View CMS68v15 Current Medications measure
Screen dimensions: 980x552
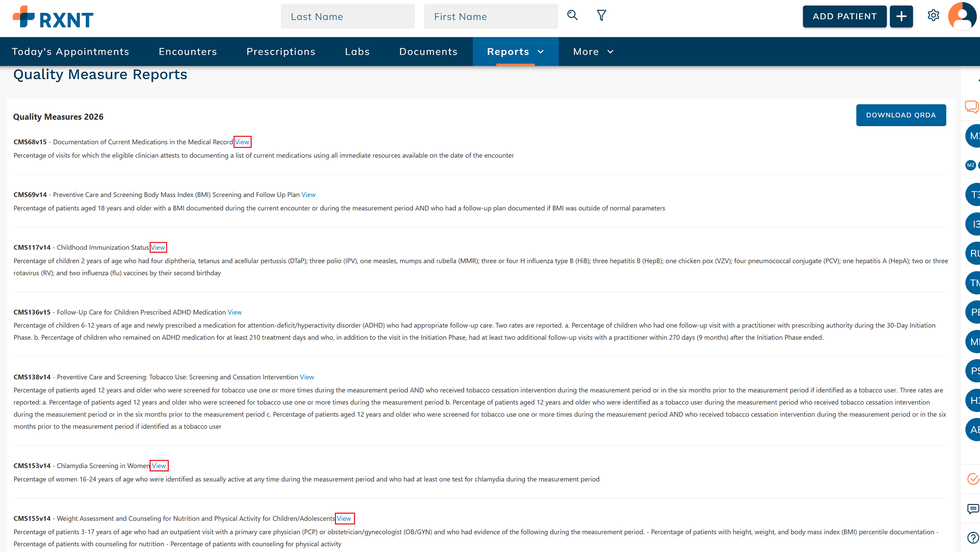[x=242, y=142]
